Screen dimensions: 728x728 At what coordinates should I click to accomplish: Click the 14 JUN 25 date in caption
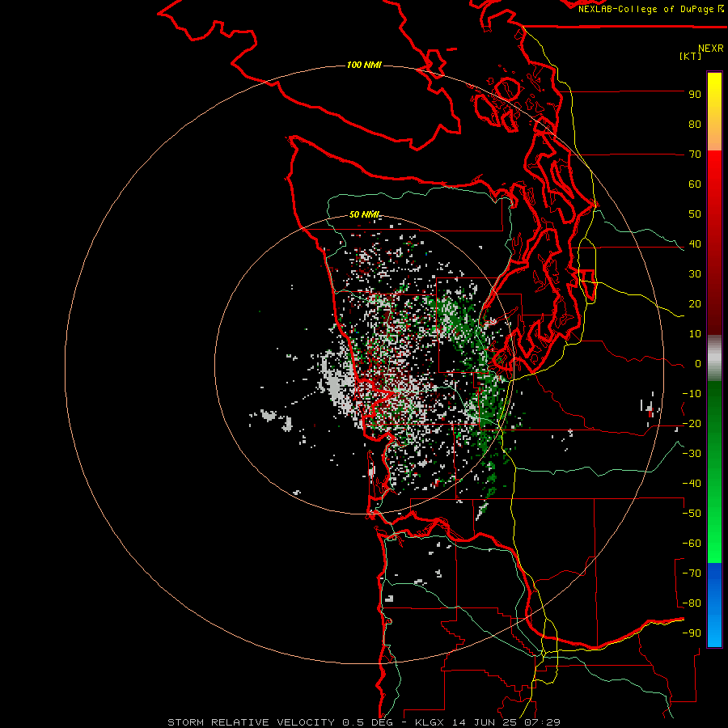click(484, 722)
